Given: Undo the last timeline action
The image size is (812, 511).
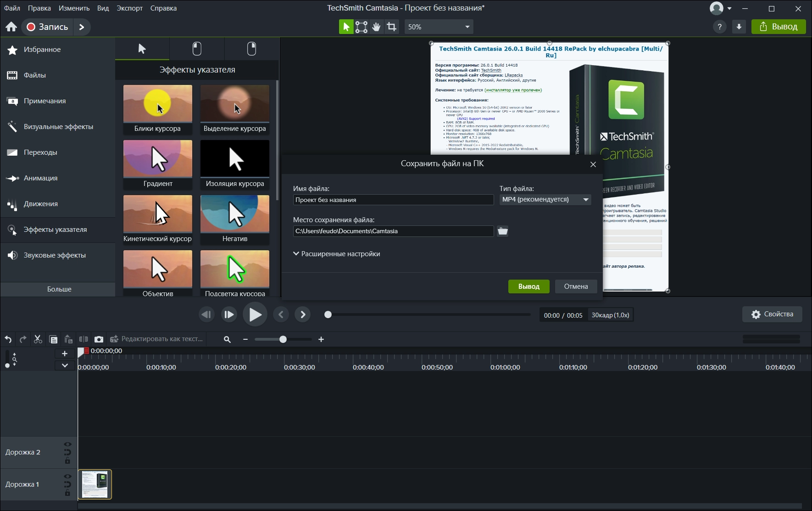Looking at the screenshot, I should tap(8, 339).
